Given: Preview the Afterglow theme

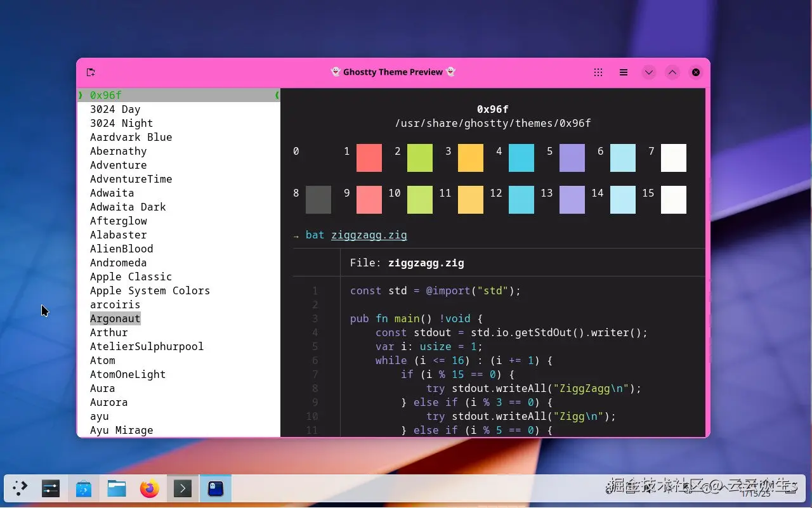Looking at the screenshot, I should [118, 221].
